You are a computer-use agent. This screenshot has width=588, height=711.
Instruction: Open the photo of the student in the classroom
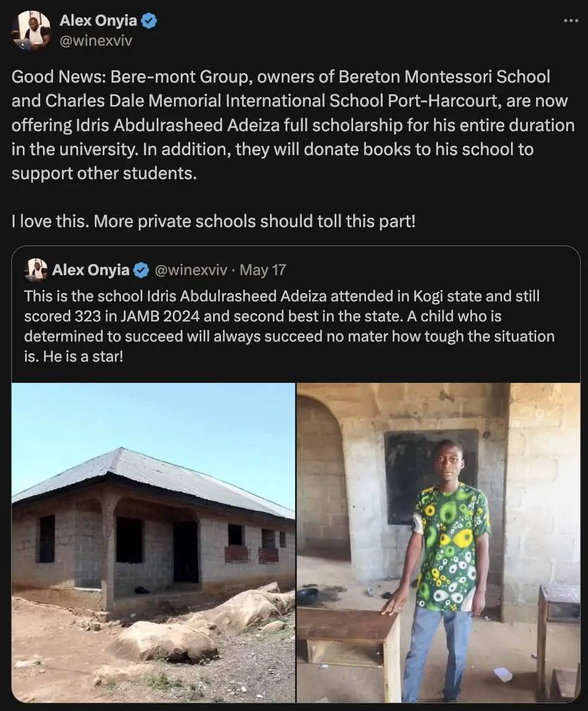[438, 542]
